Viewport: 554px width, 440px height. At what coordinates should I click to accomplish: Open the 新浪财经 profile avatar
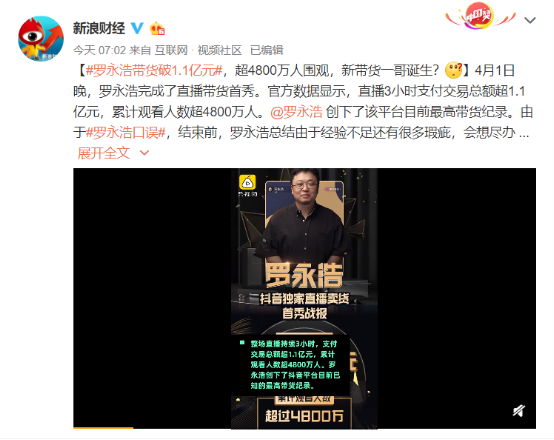(x=41, y=39)
